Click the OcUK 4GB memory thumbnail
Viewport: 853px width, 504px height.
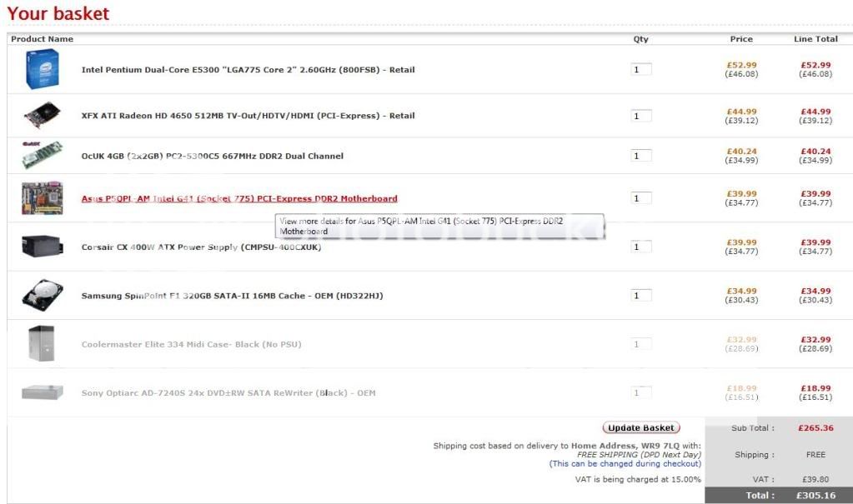[42, 156]
